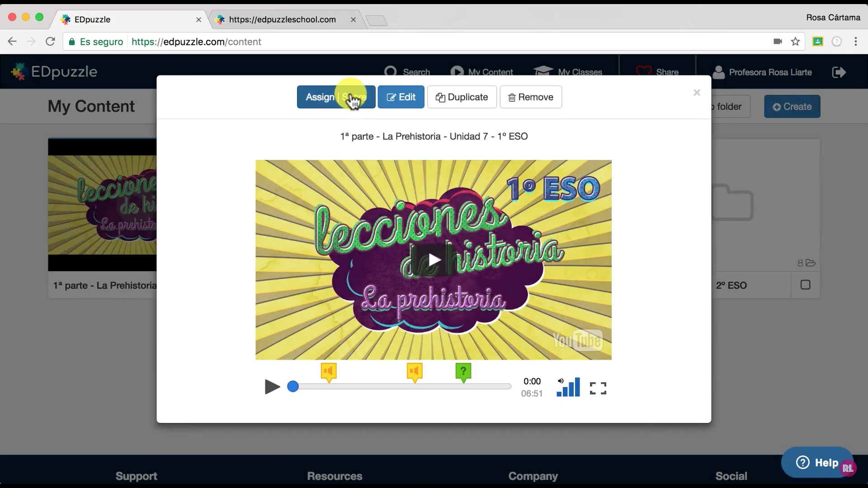This screenshot has height=488, width=868.
Task: Click the Assign | Share button
Action: click(x=335, y=97)
